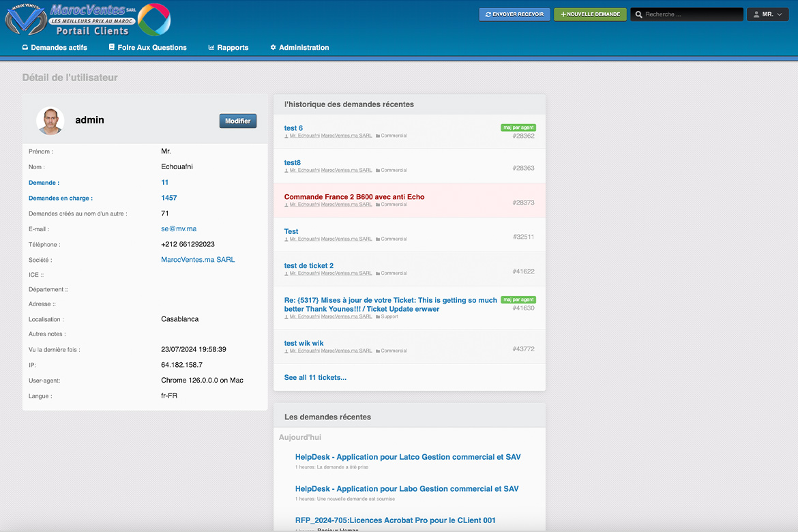Type in the Recherche search field
This screenshot has height=532, width=798.
tap(692, 14)
